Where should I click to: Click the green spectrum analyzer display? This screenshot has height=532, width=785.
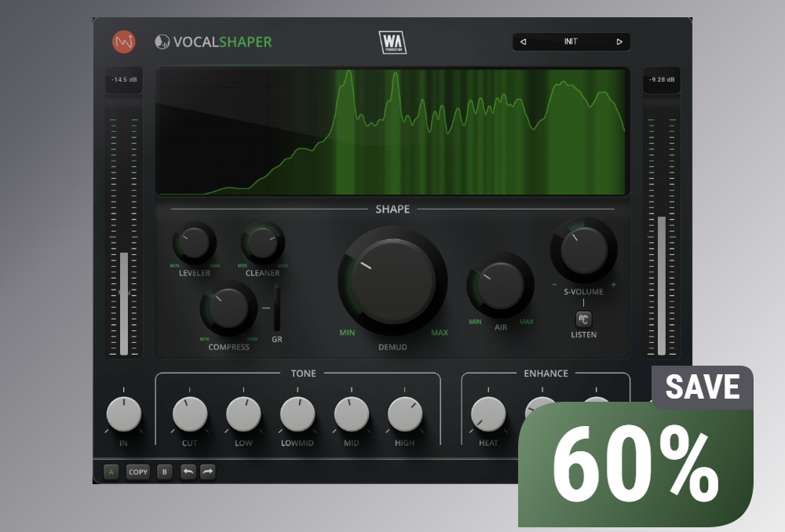point(392,131)
